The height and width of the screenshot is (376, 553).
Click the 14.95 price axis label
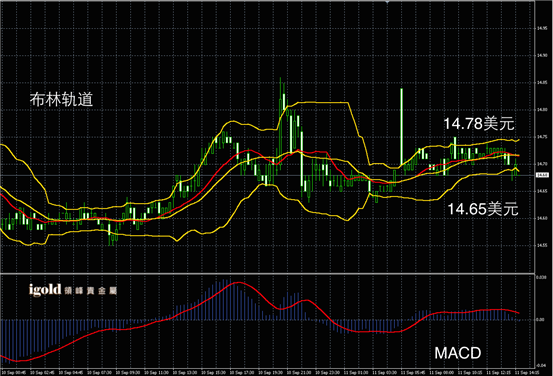click(542, 28)
